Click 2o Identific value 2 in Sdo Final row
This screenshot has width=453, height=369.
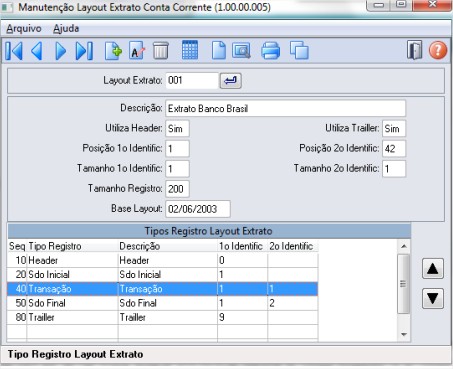(x=293, y=303)
